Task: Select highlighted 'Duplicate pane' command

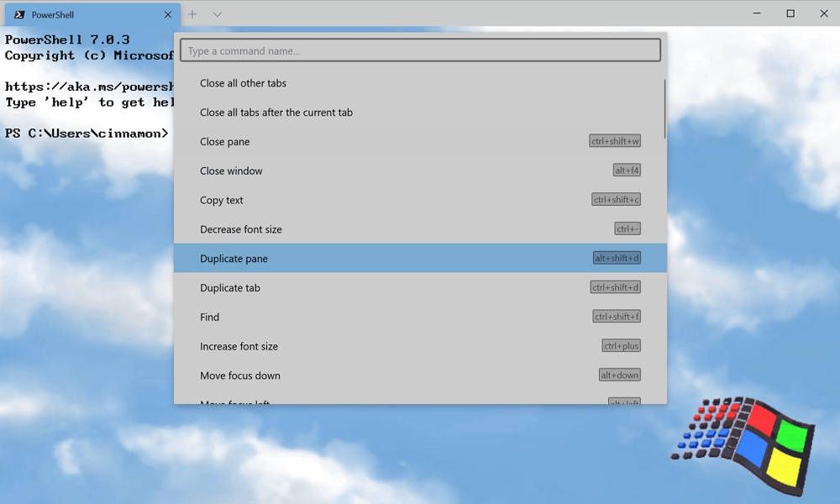Action: pyautogui.click(x=420, y=258)
